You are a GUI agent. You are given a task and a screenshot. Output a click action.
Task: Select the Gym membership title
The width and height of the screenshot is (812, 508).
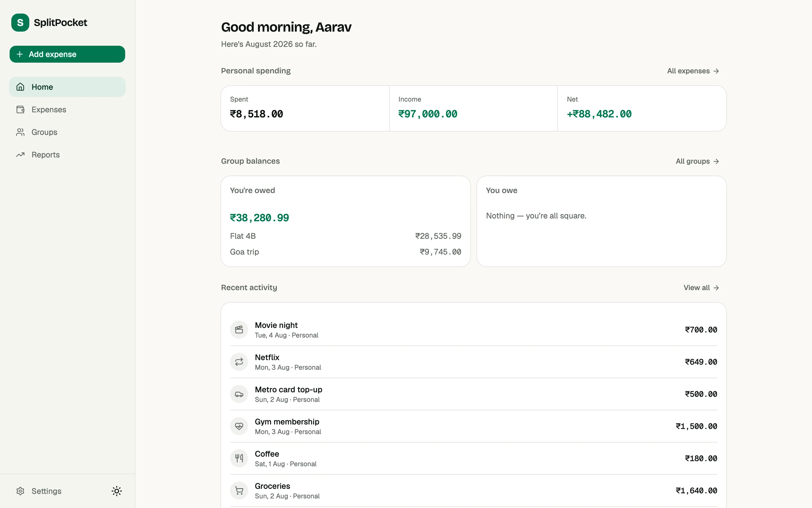(287, 422)
